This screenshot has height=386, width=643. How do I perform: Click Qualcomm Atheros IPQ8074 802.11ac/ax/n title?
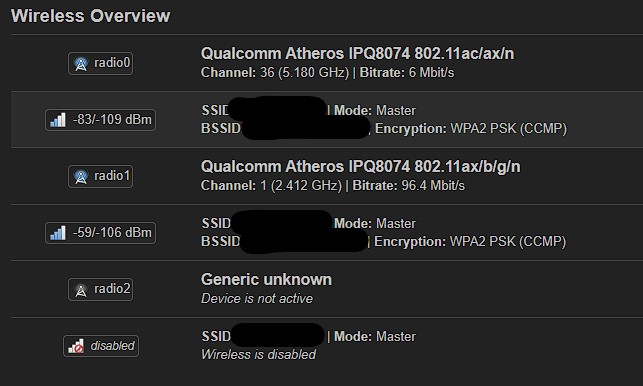click(x=357, y=53)
